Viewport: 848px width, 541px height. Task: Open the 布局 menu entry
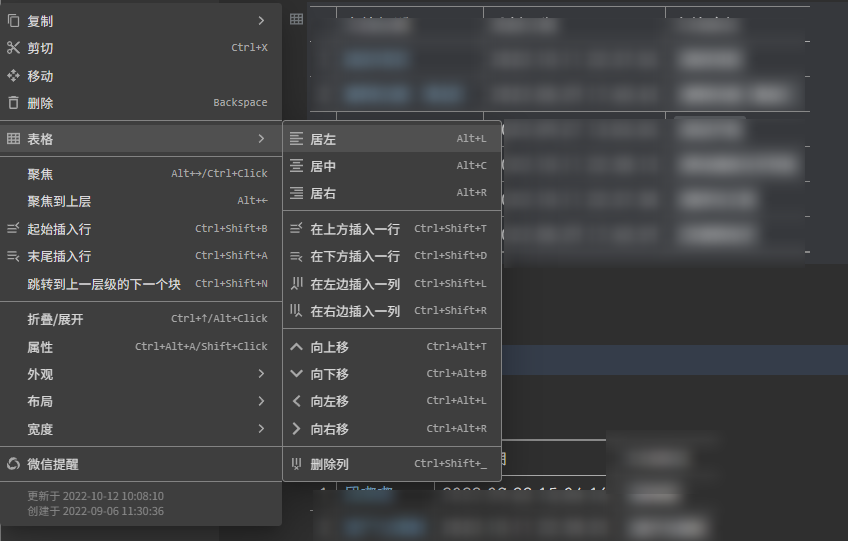click(141, 401)
